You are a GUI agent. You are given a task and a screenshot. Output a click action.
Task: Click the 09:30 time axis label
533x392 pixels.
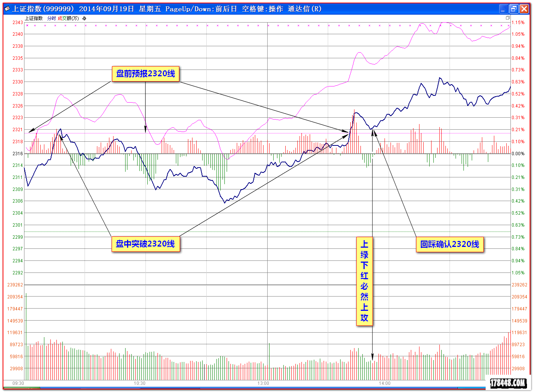(18, 383)
